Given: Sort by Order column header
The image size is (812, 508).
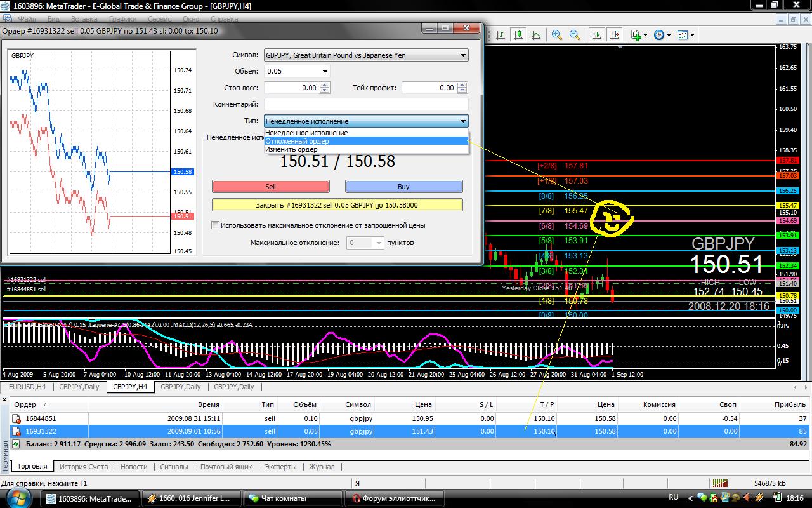Looking at the screenshot, I should [x=49, y=404].
